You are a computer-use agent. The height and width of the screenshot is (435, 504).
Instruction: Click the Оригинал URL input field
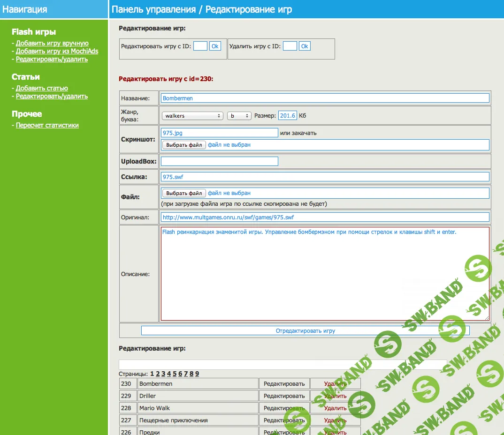pyautogui.click(x=325, y=217)
